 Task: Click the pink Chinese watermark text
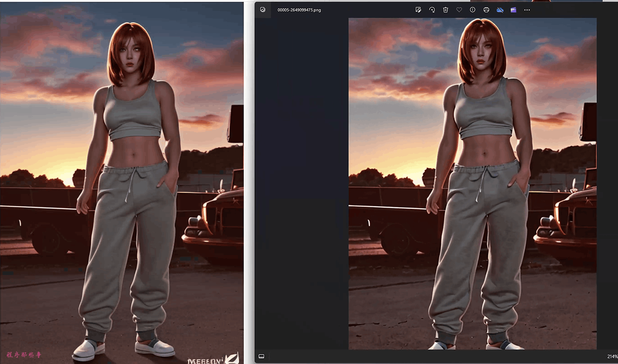click(24, 355)
